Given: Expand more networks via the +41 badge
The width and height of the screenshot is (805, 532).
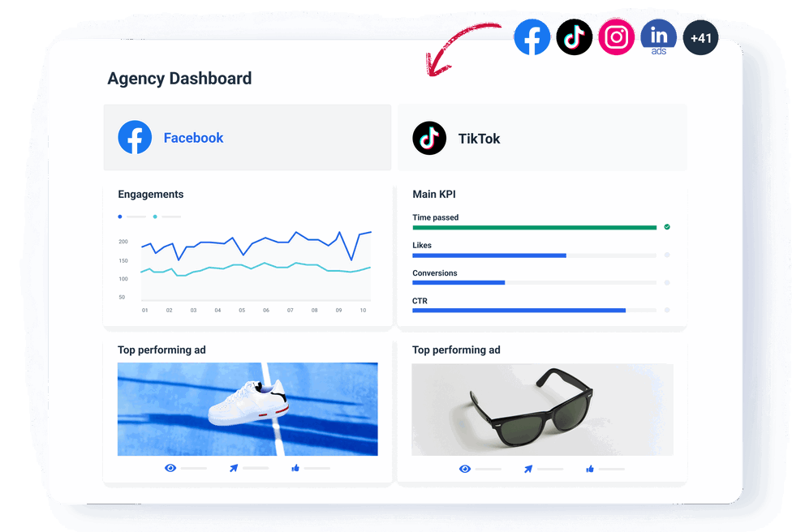Looking at the screenshot, I should pyautogui.click(x=700, y=36).
